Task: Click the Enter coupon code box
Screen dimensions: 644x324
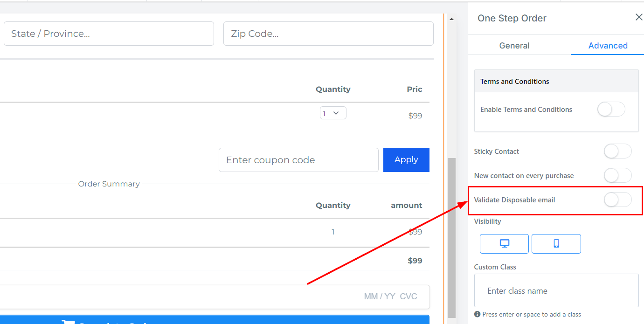Action: pos(298,160)
